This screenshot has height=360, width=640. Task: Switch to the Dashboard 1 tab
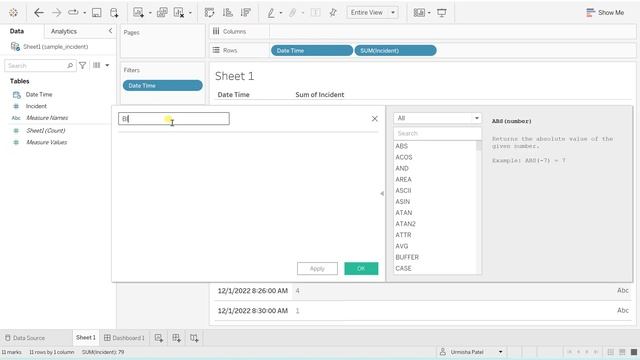coord(124,338)
